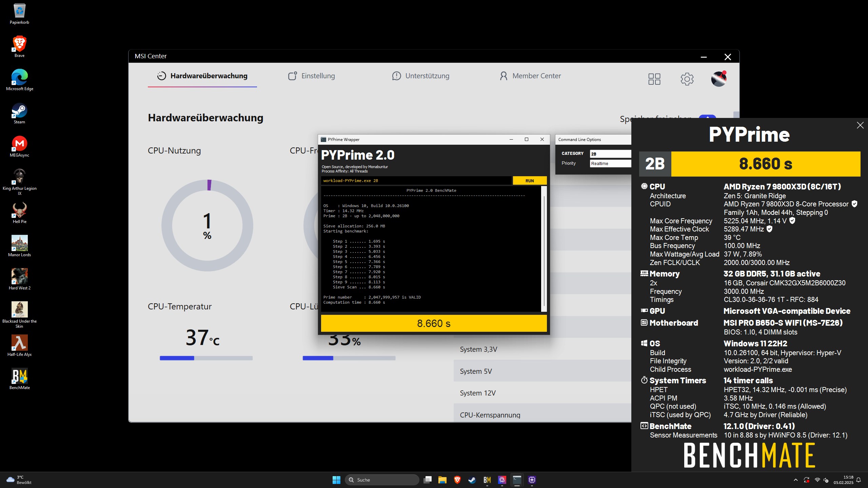Select the King Arthur Legion IX shortcut
The width and height of the screenshot is (868, 488).
point(19,182)
